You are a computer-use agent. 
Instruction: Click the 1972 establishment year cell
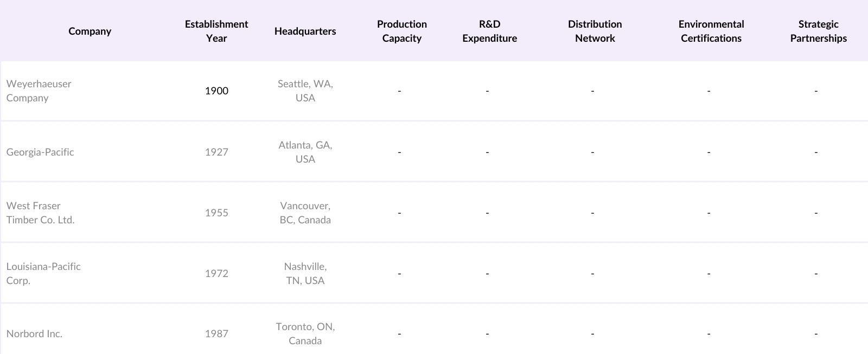coord(216,274)
